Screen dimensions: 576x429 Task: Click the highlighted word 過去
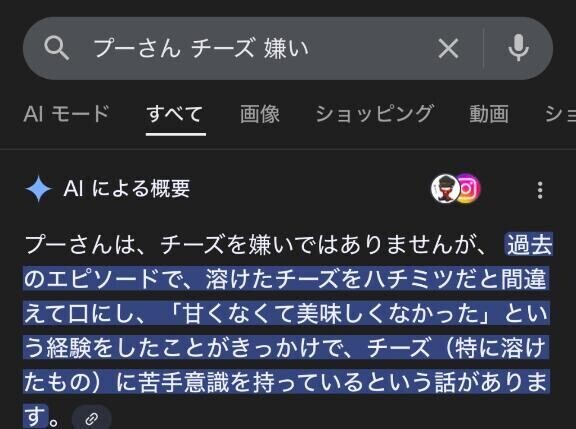[x=529, y=245]
